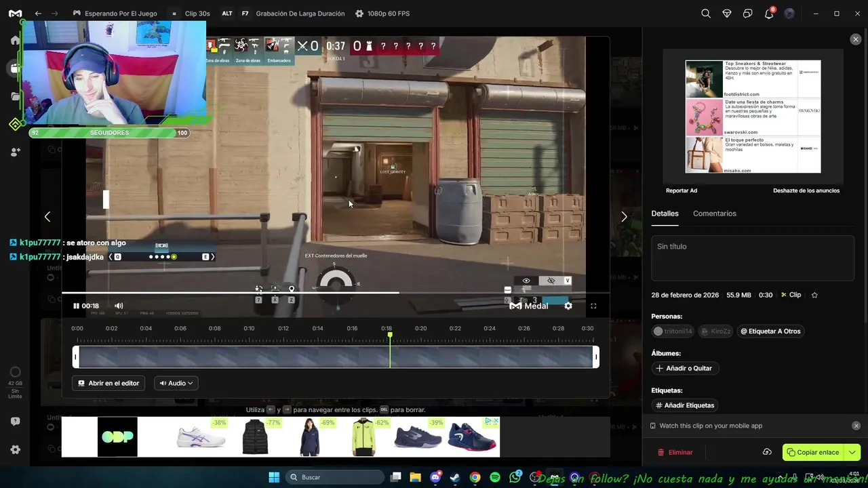
Task: Go to the previous clip
Action: 47,217
